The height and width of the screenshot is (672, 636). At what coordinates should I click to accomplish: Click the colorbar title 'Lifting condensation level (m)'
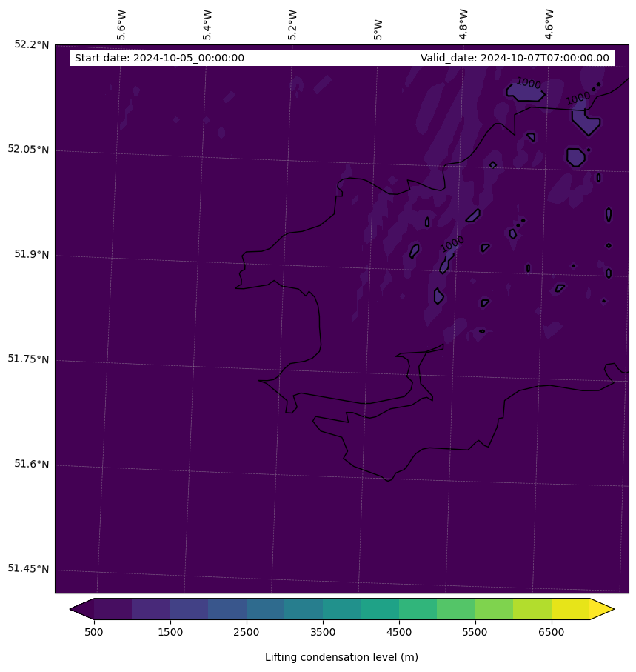(341, 657)
